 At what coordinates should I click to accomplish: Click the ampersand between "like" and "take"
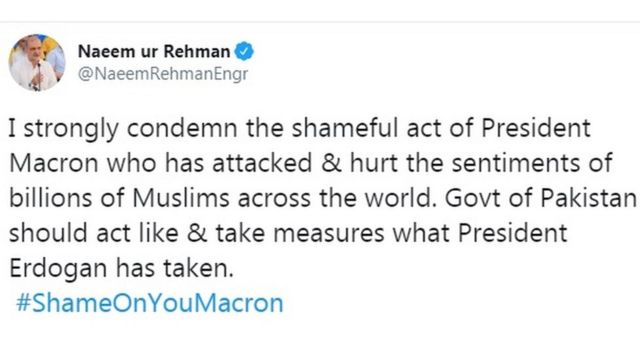tap(197, 233)
